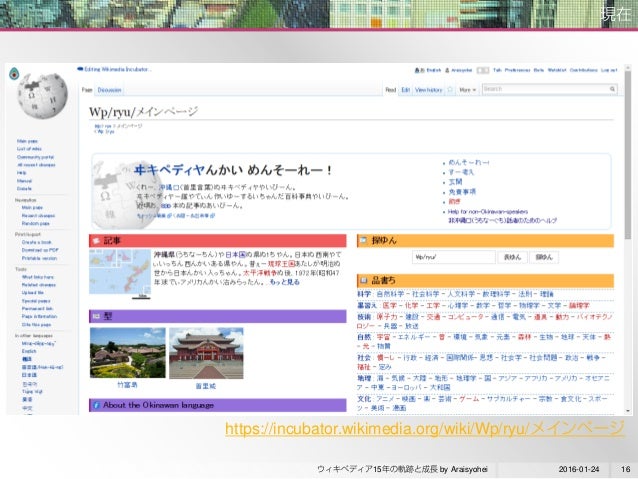The image size is (638, 479).
Task: Click Printable version sidebar link
Action: (x=39, y=258)
